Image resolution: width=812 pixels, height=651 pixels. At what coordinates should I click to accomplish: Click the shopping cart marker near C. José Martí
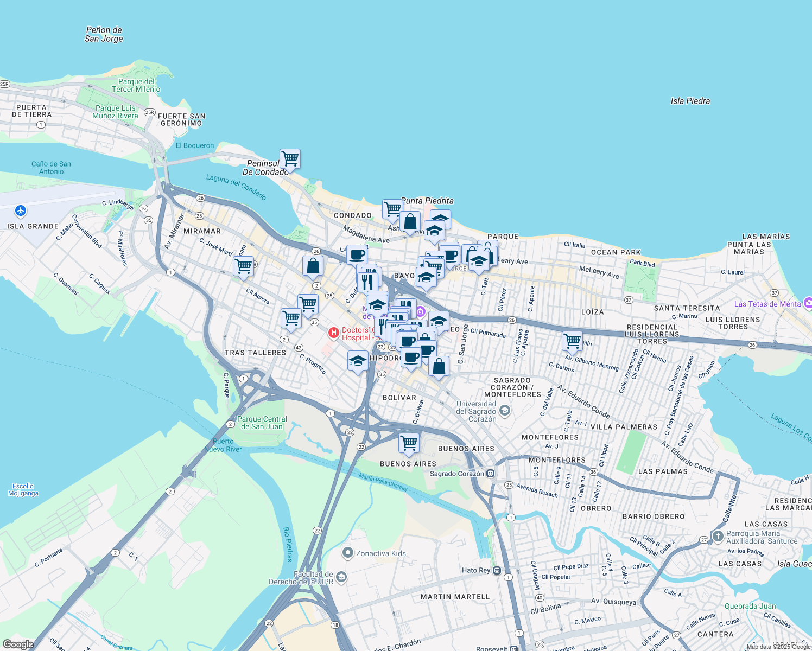point(244,267)
